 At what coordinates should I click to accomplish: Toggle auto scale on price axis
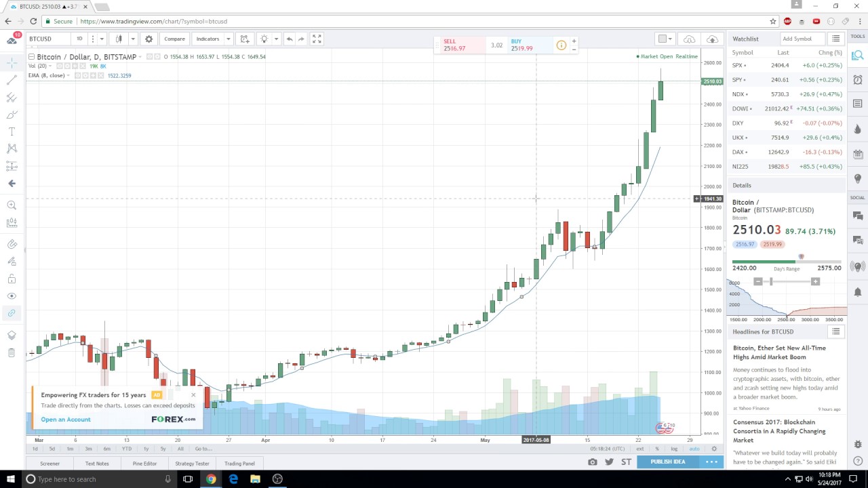(694, 449)
